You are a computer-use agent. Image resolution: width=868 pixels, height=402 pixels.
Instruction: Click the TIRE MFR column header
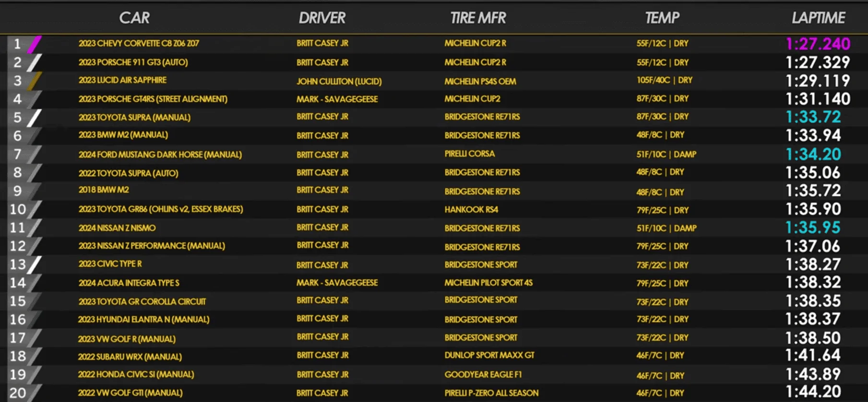tap(478, 18)
